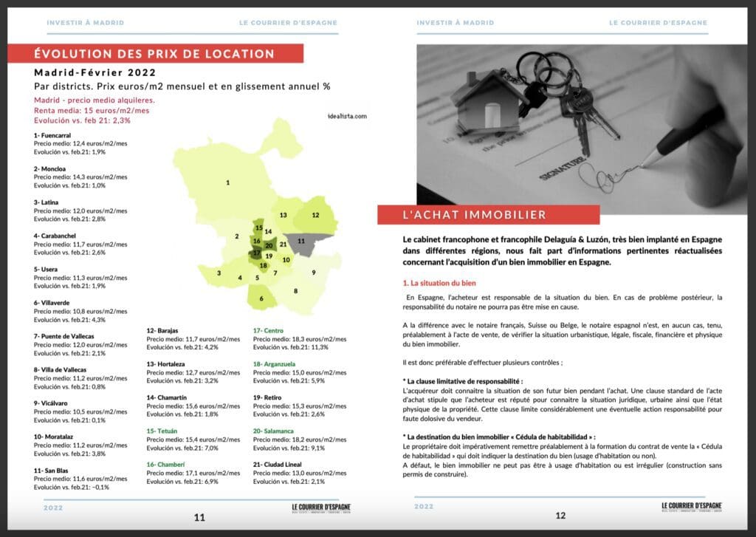Click the "Madrid-Février 2022" subtitle
This screenshot has width=756, height=537.
click(94, 72)
